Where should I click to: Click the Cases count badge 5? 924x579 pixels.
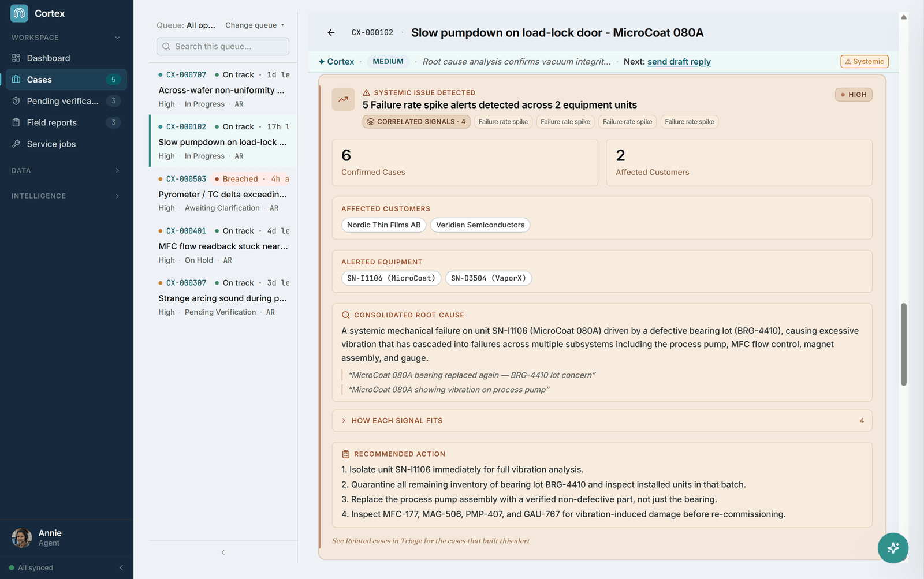pyautogui.click(x=113, y=80)
